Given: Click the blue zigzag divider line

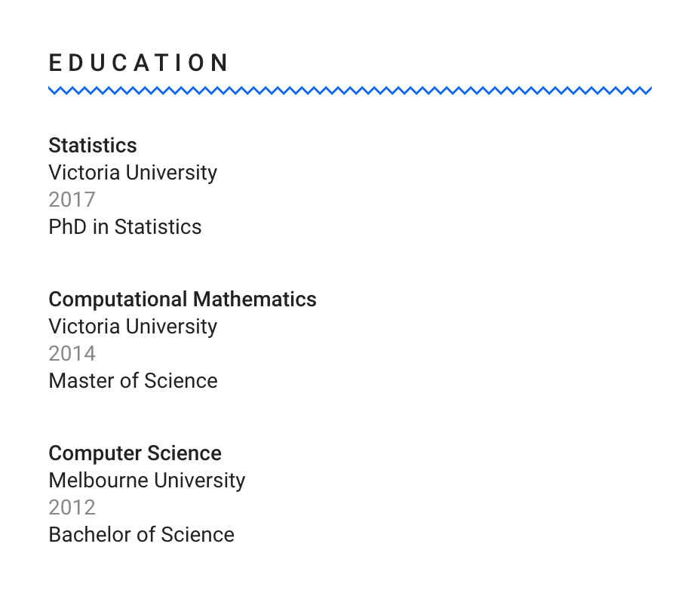Looking at the screenshot, I should [x=350, y=91].
